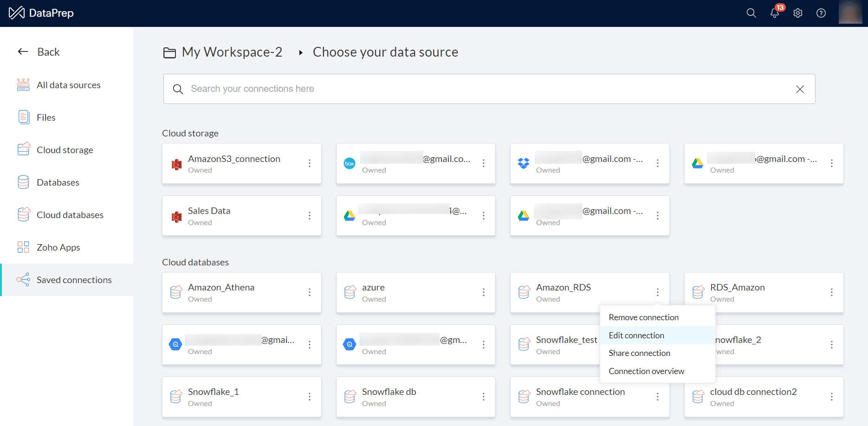868x426 pixels.
Task: Select Share connection in the menu
Action: pos(639,353)
